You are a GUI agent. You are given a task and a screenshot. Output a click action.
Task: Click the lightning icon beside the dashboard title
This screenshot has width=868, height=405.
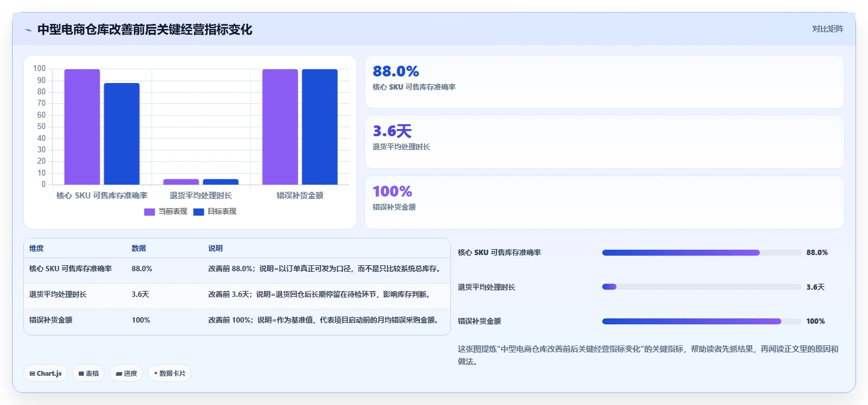coord(28,30)
